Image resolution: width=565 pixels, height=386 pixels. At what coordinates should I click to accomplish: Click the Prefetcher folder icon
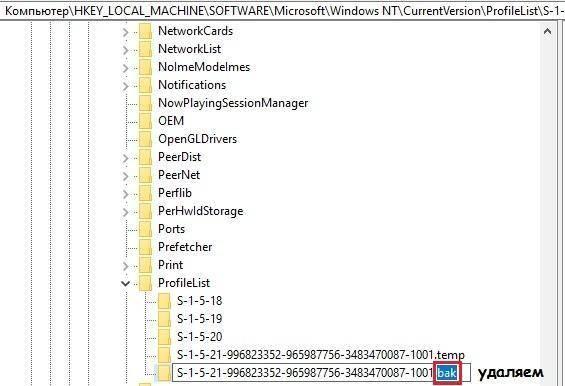(146, 247)
